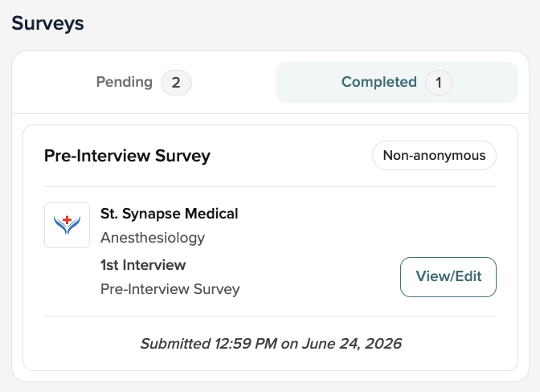The width and height of the screenshot is (540, 392).
Task: Click the Pending count badge 2
Action: (176, 83)
